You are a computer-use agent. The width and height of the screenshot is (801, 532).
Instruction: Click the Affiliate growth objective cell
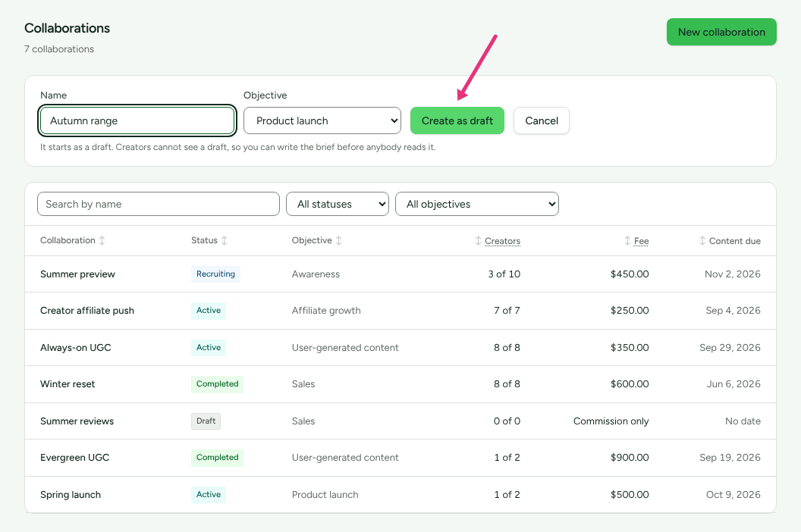click(x=326, y=311)
